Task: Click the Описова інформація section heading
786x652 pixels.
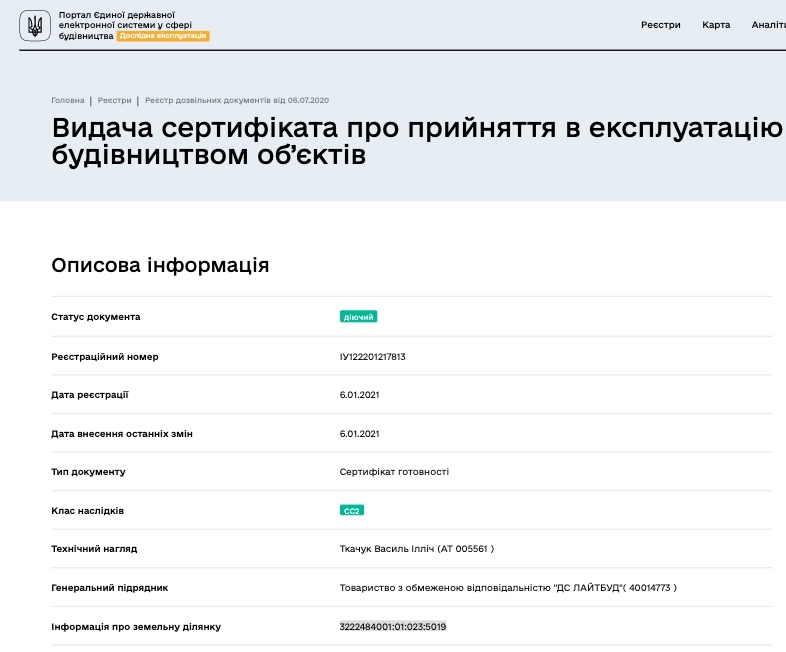Action: pyautogui.click(x=160, y=265)
